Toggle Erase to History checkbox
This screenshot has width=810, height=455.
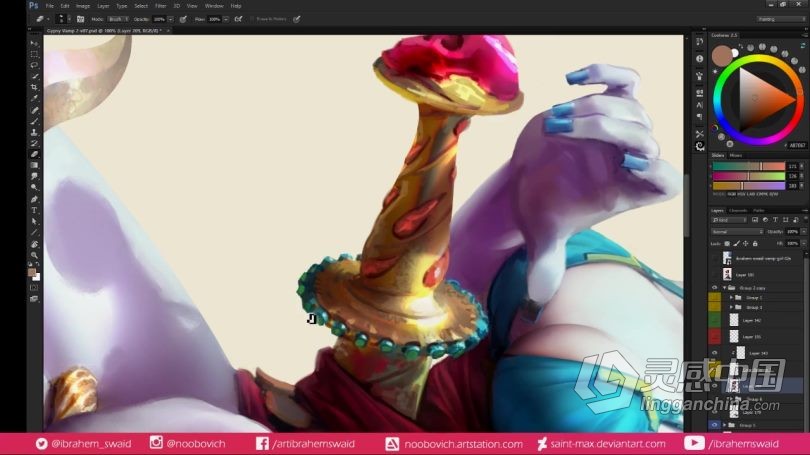pyautogui.click(x=253, y=19)
